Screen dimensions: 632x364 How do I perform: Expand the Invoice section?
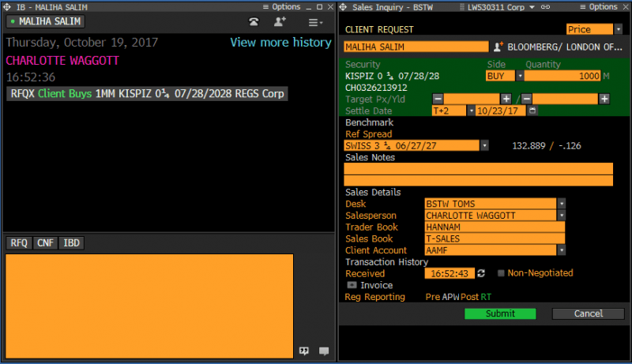coord(352,285)
